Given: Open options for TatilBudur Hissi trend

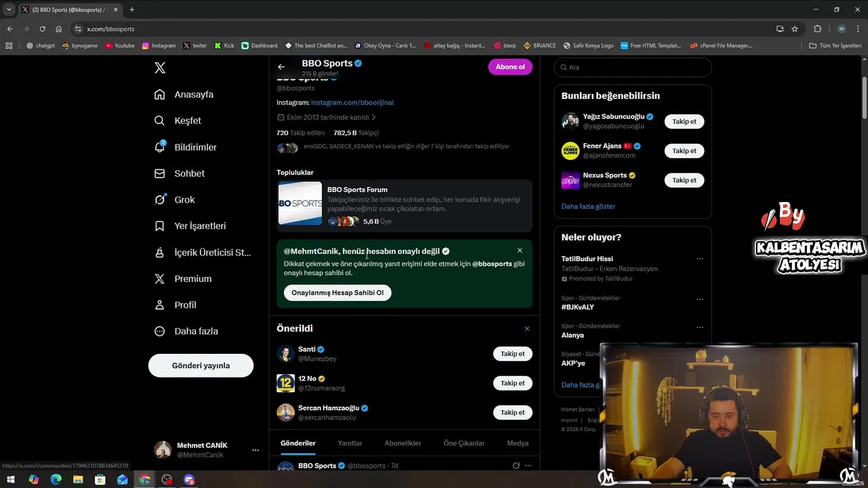Looking at the screenshot, I should 700,258.
